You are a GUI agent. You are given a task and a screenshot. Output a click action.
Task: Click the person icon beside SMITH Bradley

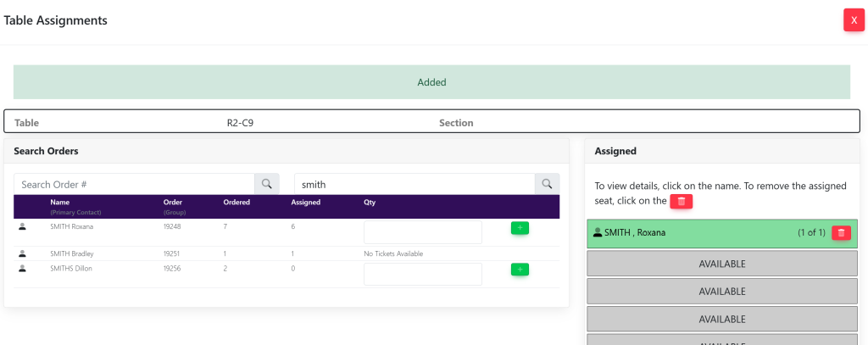click(x=22, y=253)
